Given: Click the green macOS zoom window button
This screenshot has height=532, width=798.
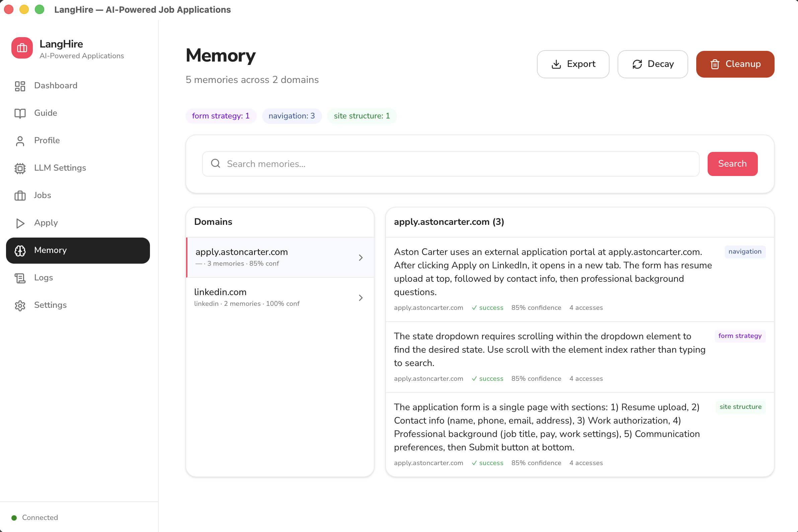Looking at the screenshot, I should [x=40, y=9].
